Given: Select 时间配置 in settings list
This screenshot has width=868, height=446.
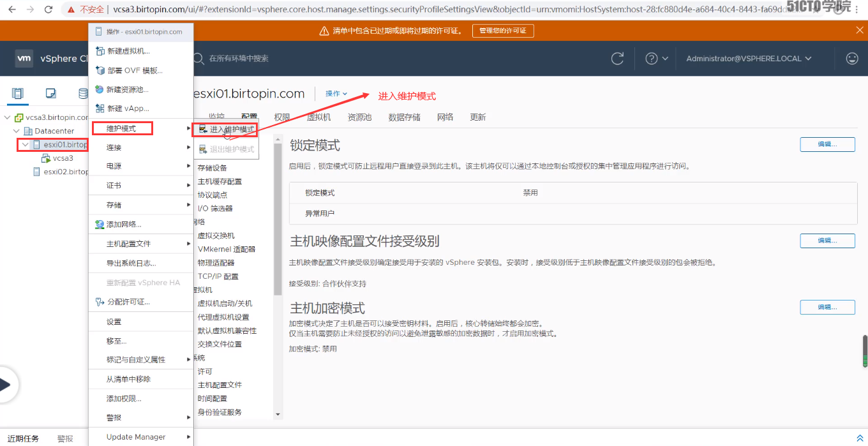Looking at the screenshot, I should (212, 398).
